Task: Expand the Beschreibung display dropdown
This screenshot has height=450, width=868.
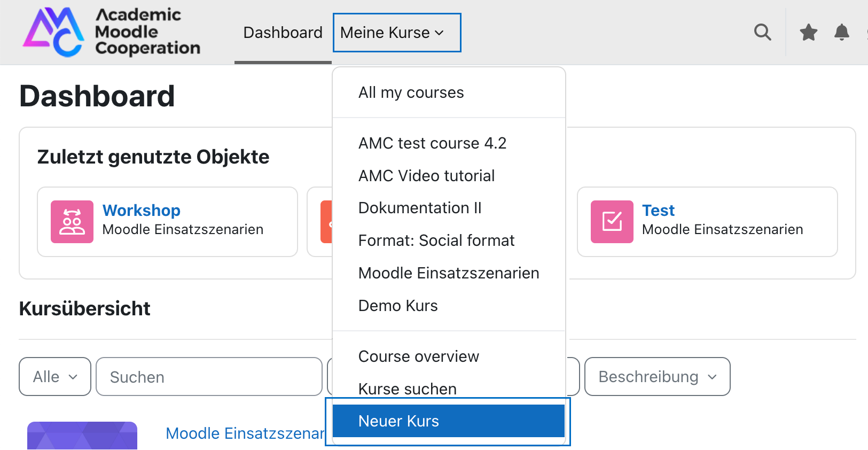Action: click(658, 377)
